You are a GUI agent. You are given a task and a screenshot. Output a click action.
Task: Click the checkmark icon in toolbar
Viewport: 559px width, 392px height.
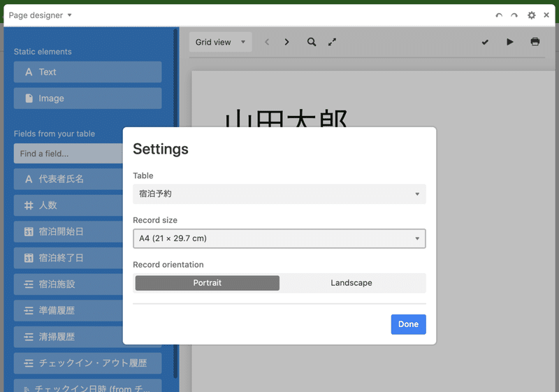click(x=485, y=42)
